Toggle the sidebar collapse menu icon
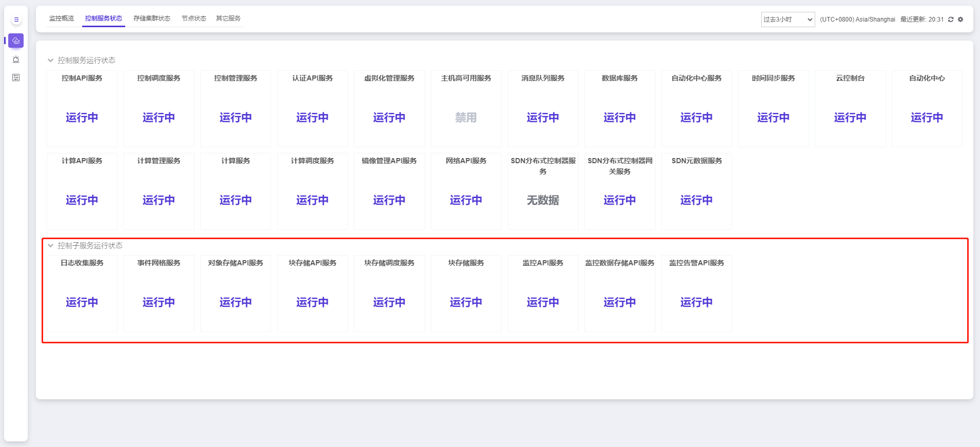This screenshot has width=980, height=447. [x=16, y=20]
